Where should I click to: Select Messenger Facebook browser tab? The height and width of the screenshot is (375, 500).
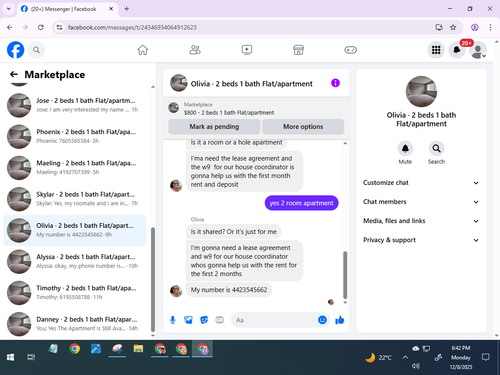[x=67, y=9]
